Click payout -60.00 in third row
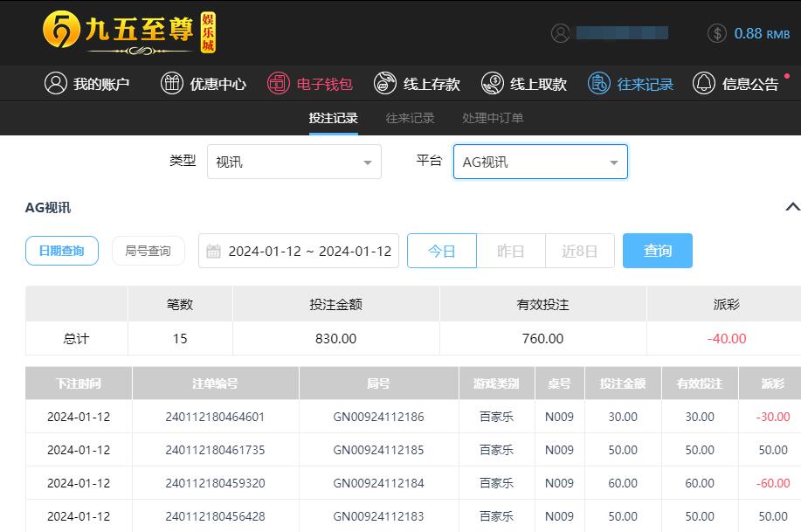This screenshot has height=532, width=801. tap(773, 483)
